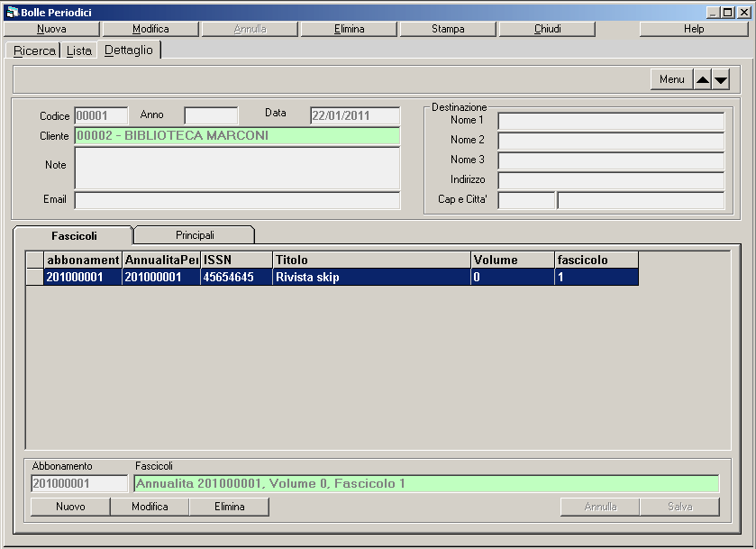Click the up arrow navigation icon
756x549 pixels.
tap(702, 80)
